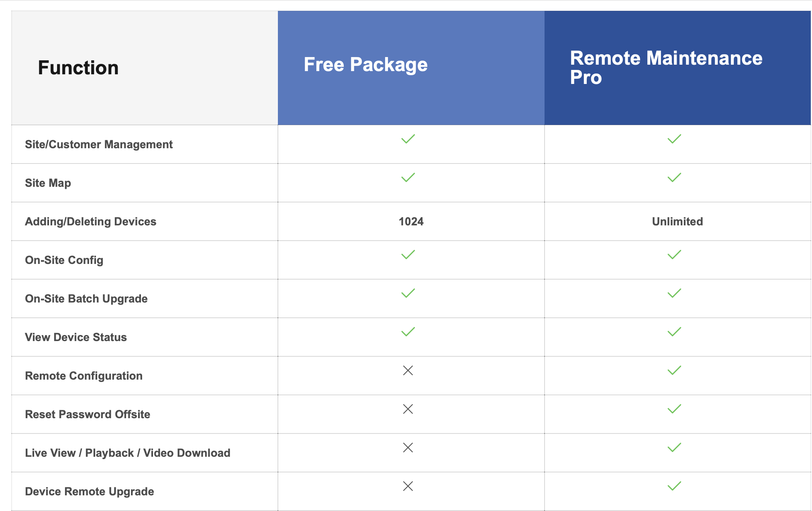Click the Live View / Playback / Video Download label
Screen dimensions: 812x511
coord(127,453)
